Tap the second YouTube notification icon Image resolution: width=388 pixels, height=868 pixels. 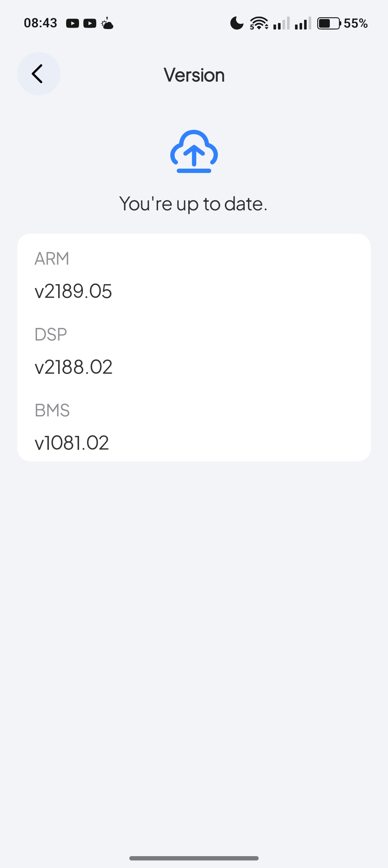(x=90, y=24)
